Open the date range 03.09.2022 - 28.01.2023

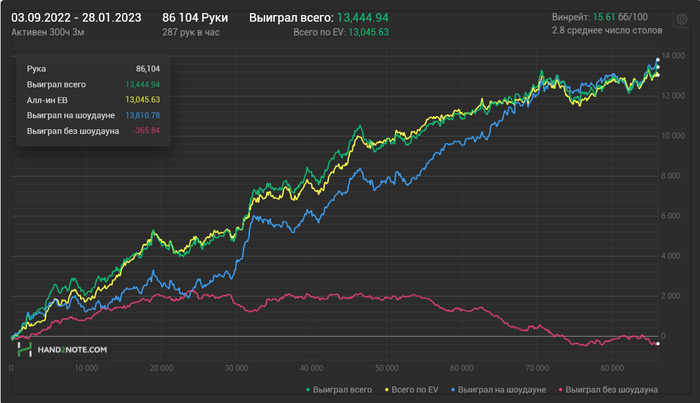pos(76,18)
